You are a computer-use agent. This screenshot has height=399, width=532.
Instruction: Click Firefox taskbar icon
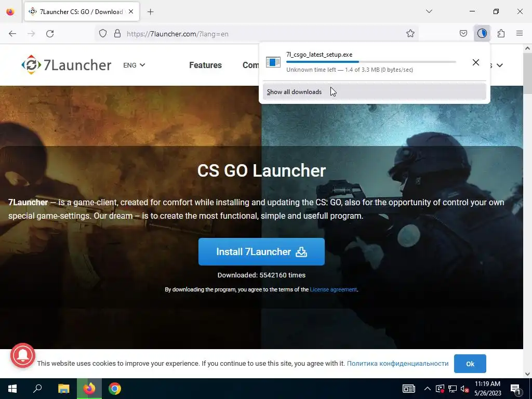[89, 389]
